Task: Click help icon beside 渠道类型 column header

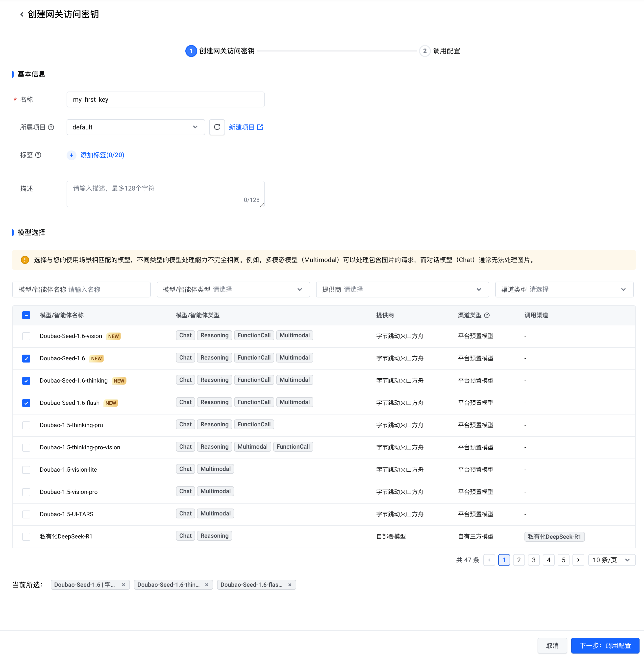Action: coord(487,315)
